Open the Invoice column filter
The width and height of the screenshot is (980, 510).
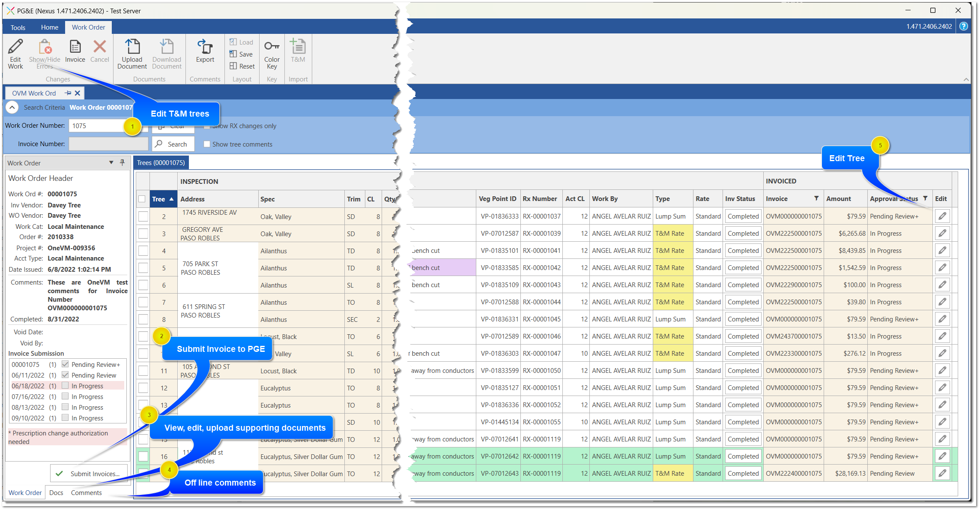coord(816,198)
